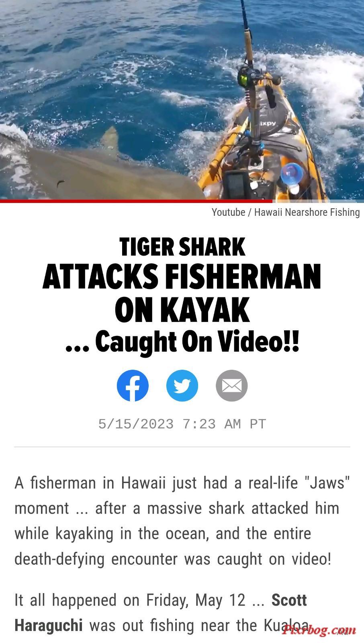Share the article via Facebook icon
This screenshot has height=643, width=364.
coord(133,386)
